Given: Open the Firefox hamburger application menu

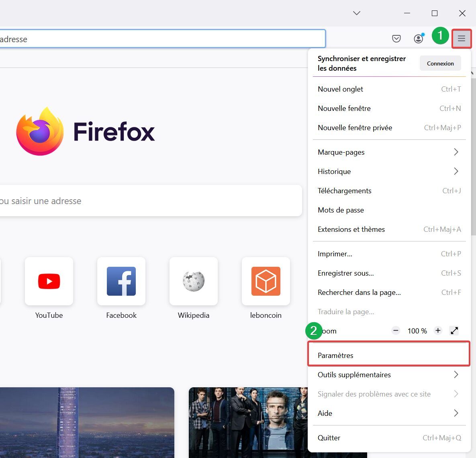Looking at the screenshot, I should 462,39.
